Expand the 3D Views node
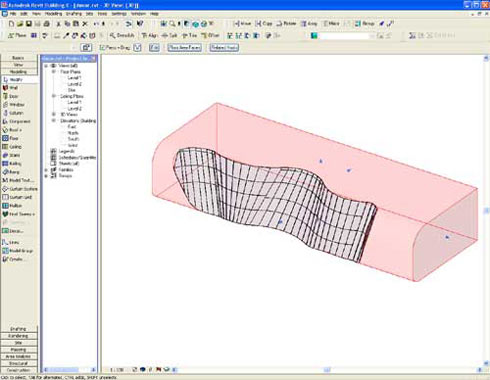Screen dimensions: 490x380 53,114
